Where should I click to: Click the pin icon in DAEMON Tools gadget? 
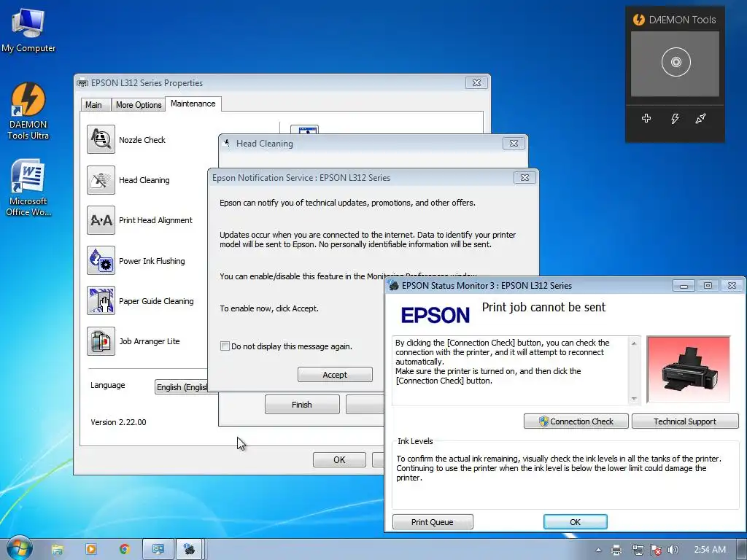pos(700,118)
